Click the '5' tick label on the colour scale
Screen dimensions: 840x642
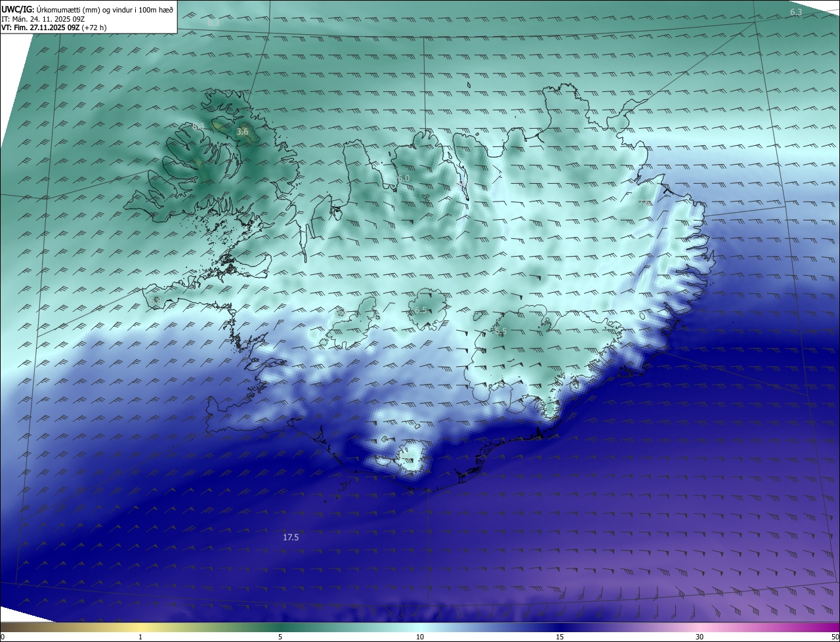[280, 637]
